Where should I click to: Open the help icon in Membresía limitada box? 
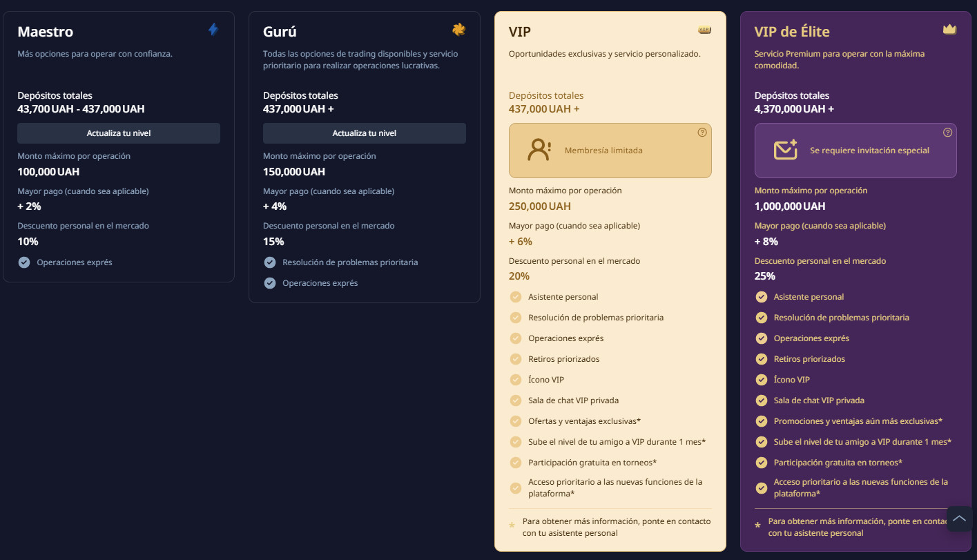pyautogui.click(x=702, y=133)
